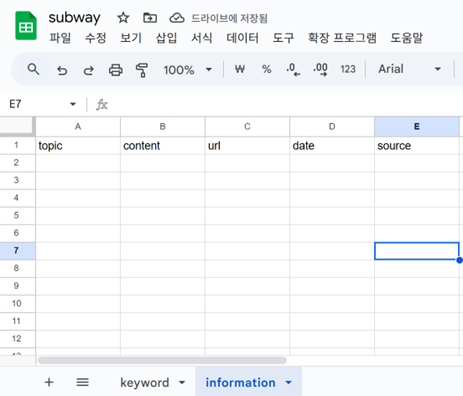Select column C header
Viewport: 463px width, 396px height.
point(247,127)
